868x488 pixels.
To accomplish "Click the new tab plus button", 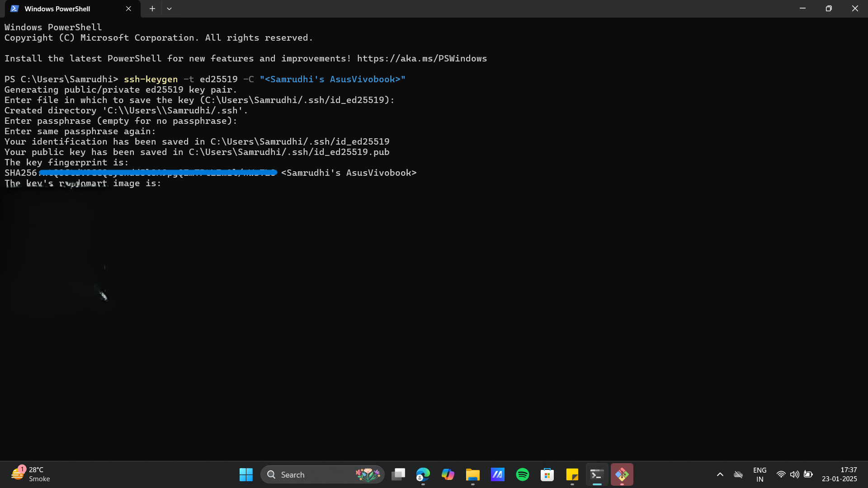I will pos(152,8).
